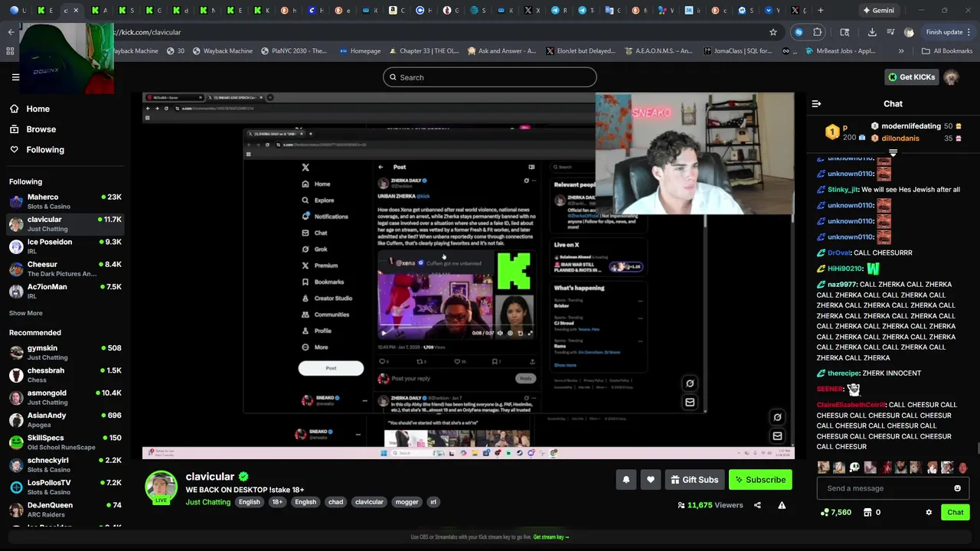Open AsianAndy recommended channel

pos(65,419)
